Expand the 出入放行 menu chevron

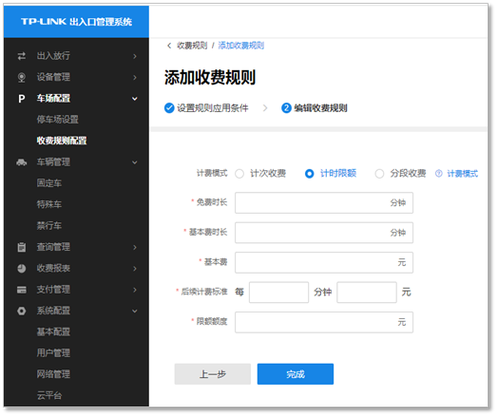pos(135,56)
